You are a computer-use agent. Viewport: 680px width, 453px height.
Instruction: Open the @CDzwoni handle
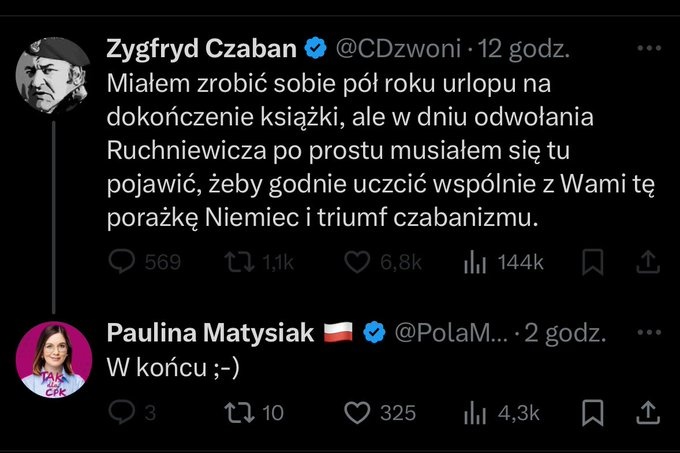398,47
